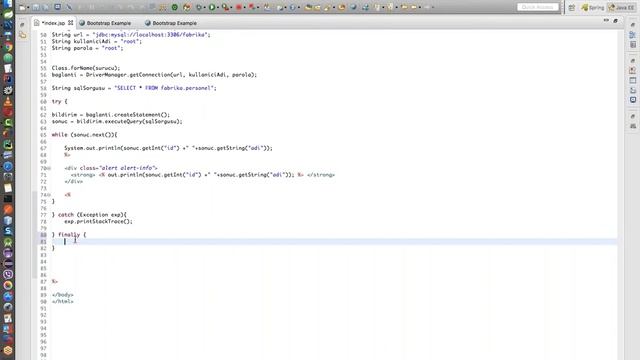640x360 pixels.
Task: Click the String parola line
Action: pos(87,48)
